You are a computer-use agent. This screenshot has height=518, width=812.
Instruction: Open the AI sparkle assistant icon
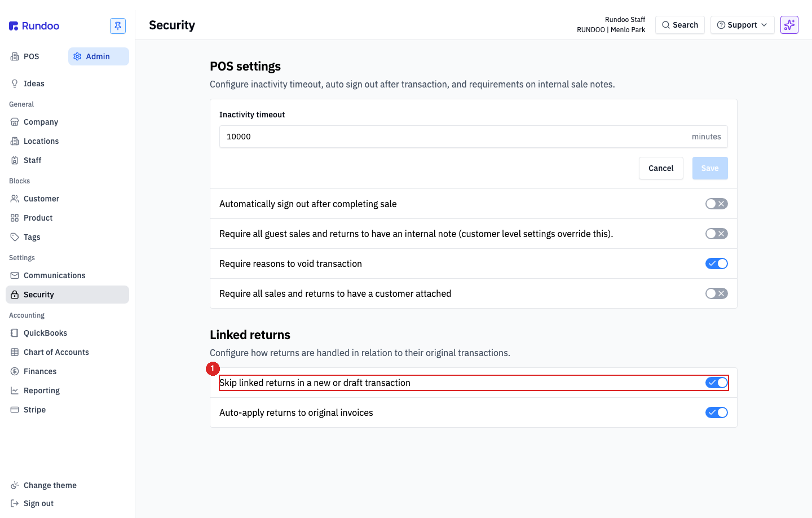coord(789,25)
